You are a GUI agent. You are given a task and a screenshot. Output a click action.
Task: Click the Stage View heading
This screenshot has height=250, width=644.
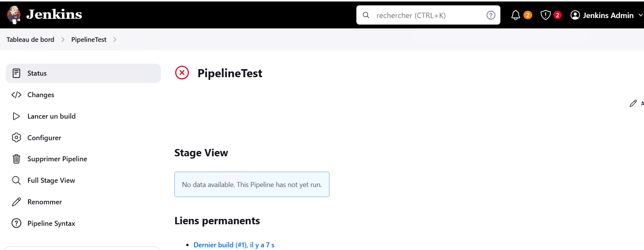(x=201, y=153)
